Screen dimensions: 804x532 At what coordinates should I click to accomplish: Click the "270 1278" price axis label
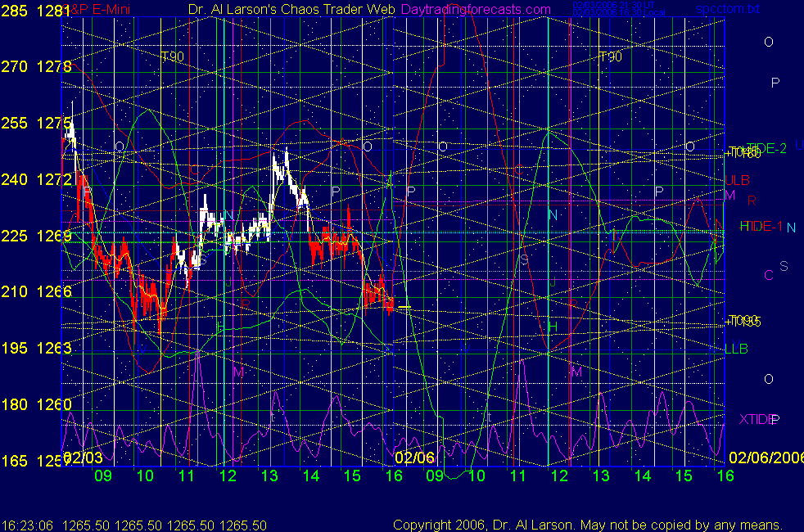point(36,66)
